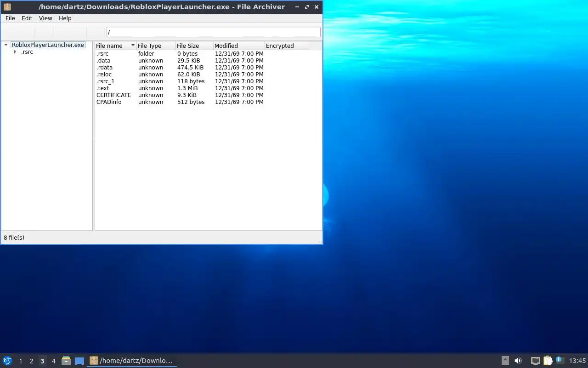Viewport: 588px width, 368px height.
Task: Open the file manager taskbar icon
Action: pos(66,361)
